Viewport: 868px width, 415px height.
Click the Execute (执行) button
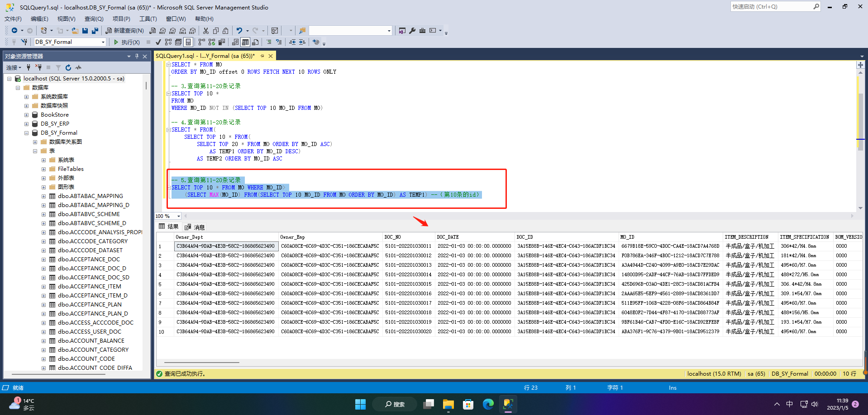coord(126,42)
